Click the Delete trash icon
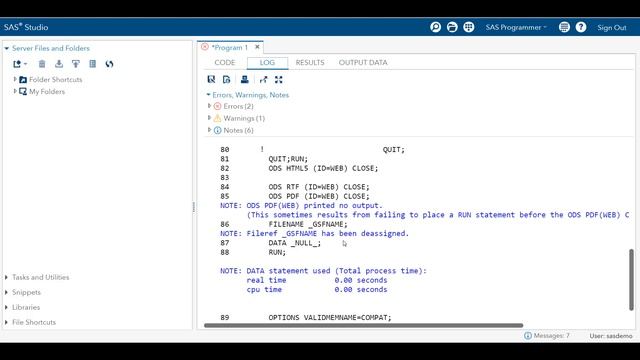The width and height of the screenshot is (640, 360). click(42, 64)
